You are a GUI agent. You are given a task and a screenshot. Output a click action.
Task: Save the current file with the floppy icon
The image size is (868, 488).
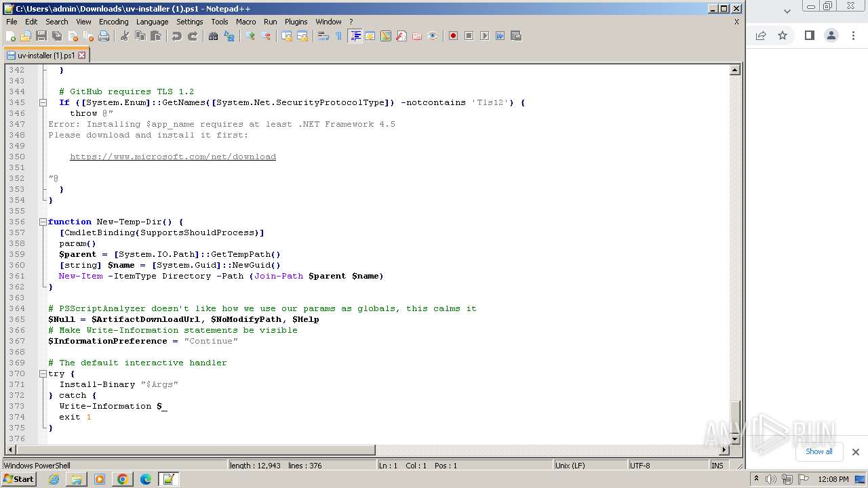click(x=41, y=36)
